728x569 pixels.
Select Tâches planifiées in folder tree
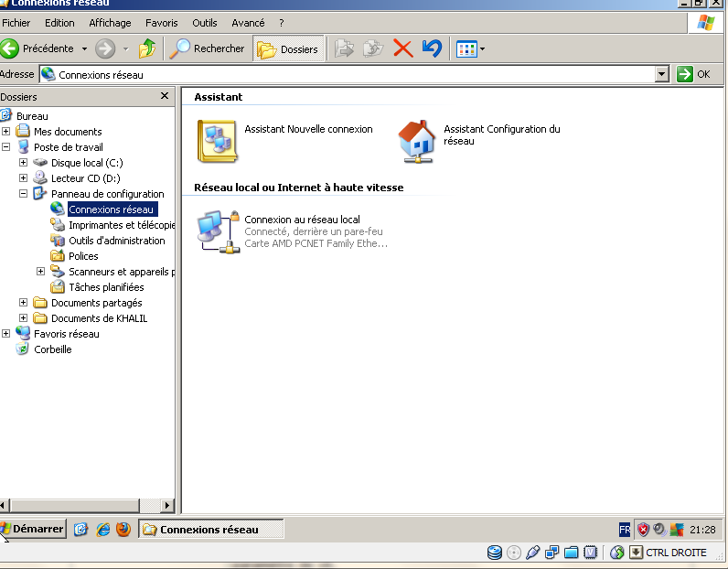tap(106, 287)
